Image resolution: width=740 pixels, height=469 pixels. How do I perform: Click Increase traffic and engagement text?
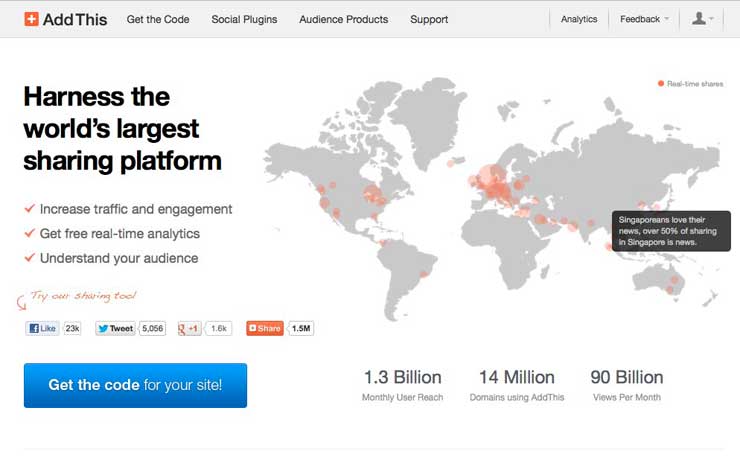136,209
